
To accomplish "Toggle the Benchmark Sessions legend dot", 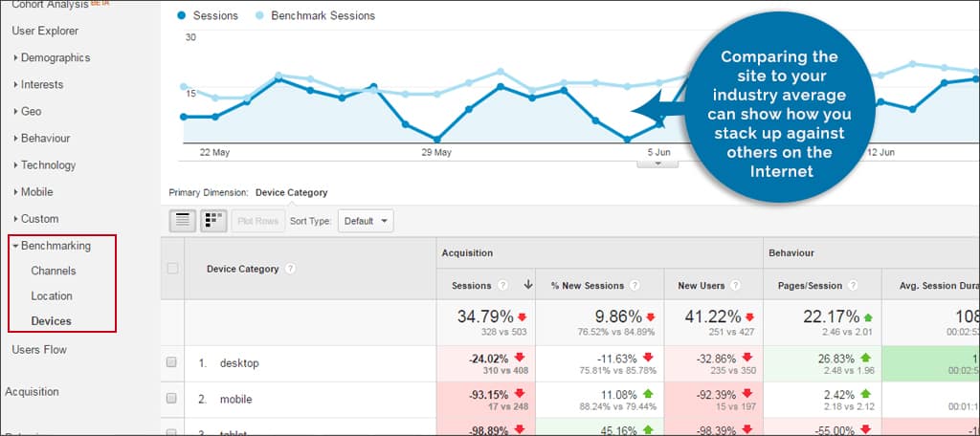I will click(x=258, y=15).
